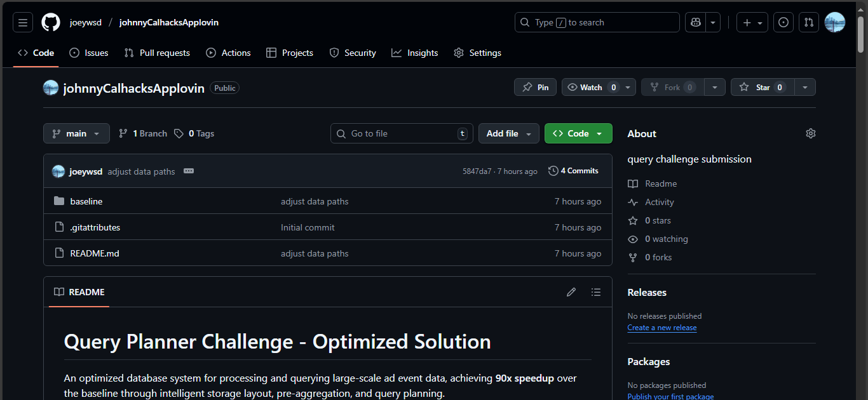Click Publish your first package
This screenshot has height=400, width=868.
click(x=670, y=396)
